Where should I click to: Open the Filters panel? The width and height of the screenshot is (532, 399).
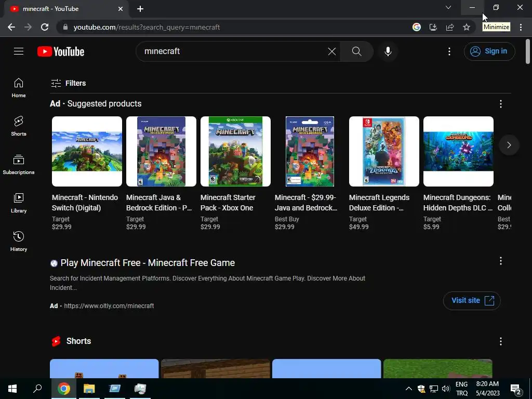68,83
